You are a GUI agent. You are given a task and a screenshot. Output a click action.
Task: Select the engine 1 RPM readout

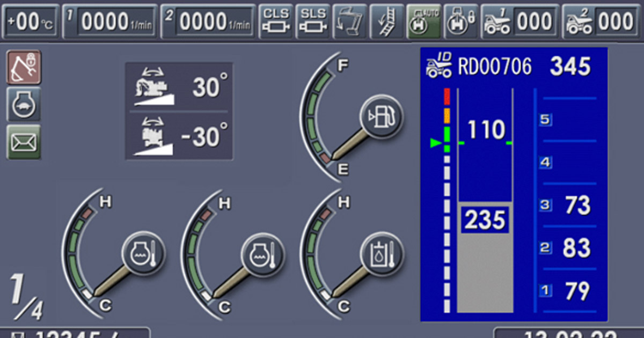pyautogui.click(x=111, y=22)
